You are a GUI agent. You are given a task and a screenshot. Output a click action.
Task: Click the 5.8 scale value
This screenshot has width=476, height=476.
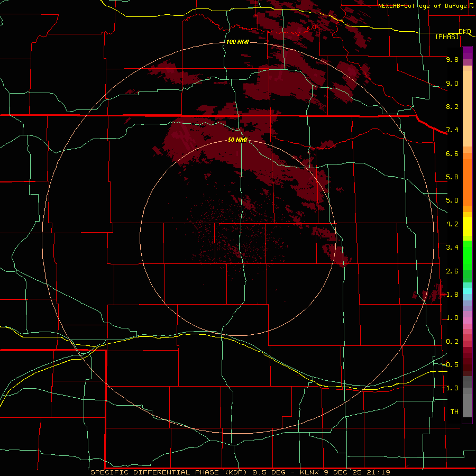click(452, 177)
